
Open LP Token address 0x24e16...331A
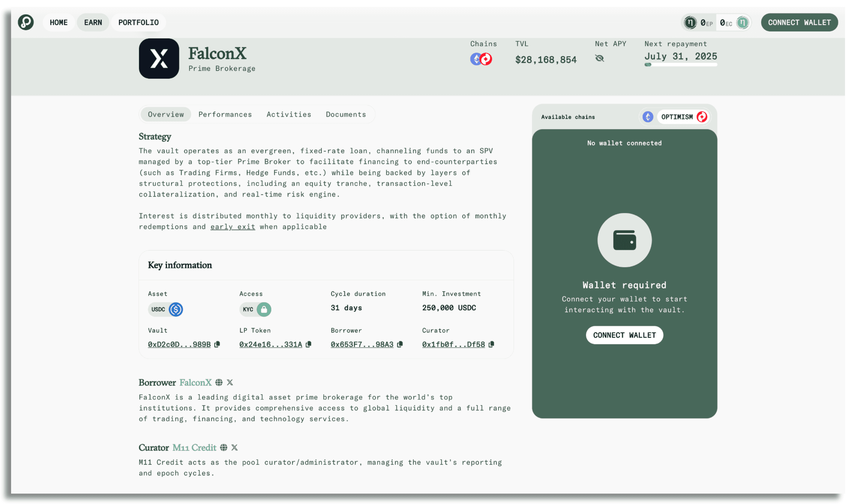[271, 344]
